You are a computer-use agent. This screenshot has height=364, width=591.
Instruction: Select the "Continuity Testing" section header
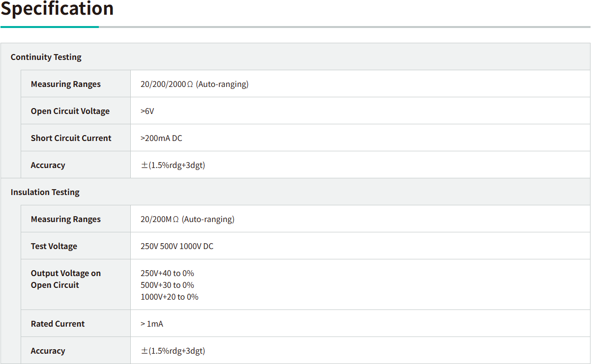coord(46,57)
